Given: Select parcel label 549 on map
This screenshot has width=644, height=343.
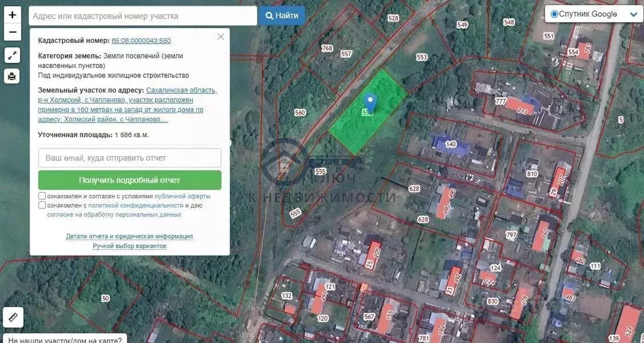Looking at the screenshot, I should pyautogui.click(x=463, y=25).
